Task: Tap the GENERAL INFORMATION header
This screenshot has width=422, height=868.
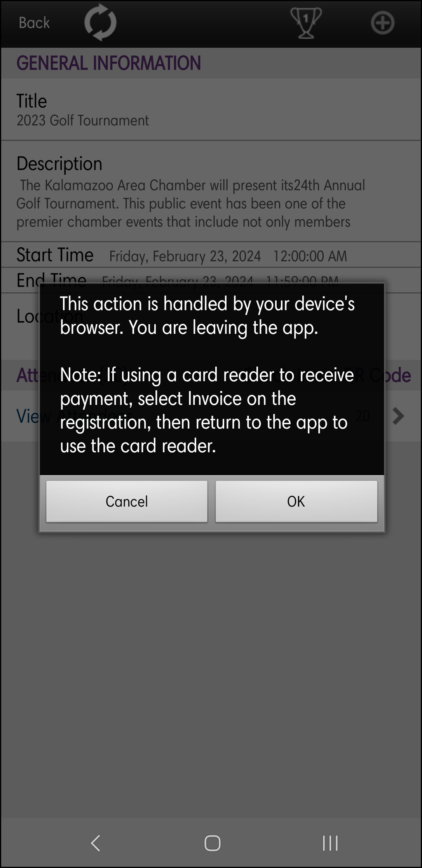Action: tap(109, 63)
